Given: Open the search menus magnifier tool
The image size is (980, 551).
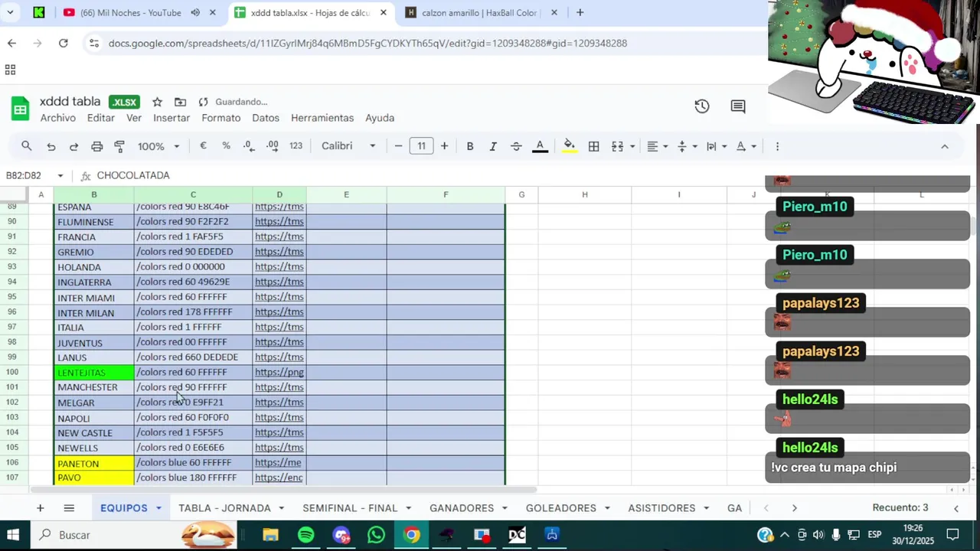Looking at the screenshot, I should coord(27,146).
